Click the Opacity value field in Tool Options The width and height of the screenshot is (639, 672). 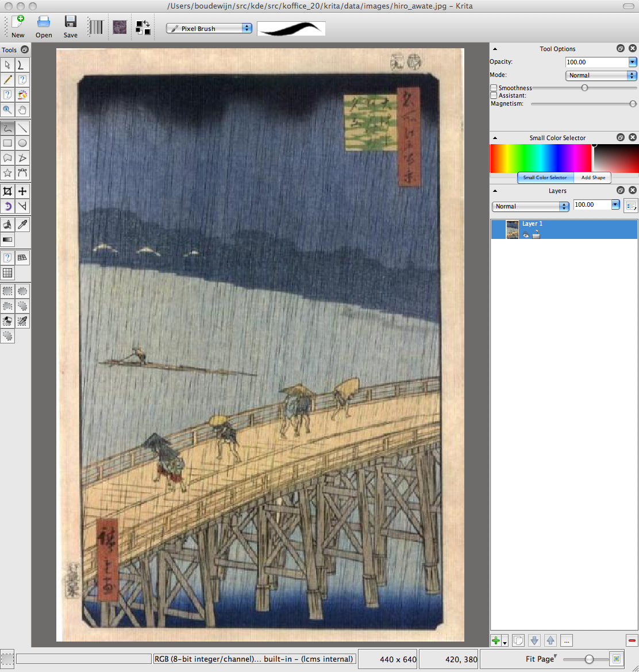click(x=597, y=62)
